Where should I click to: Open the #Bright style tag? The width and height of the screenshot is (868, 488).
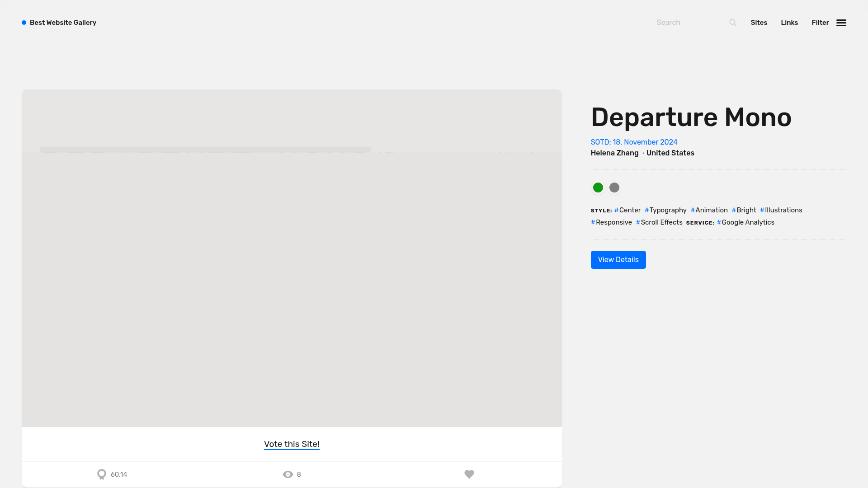(744, 210)
